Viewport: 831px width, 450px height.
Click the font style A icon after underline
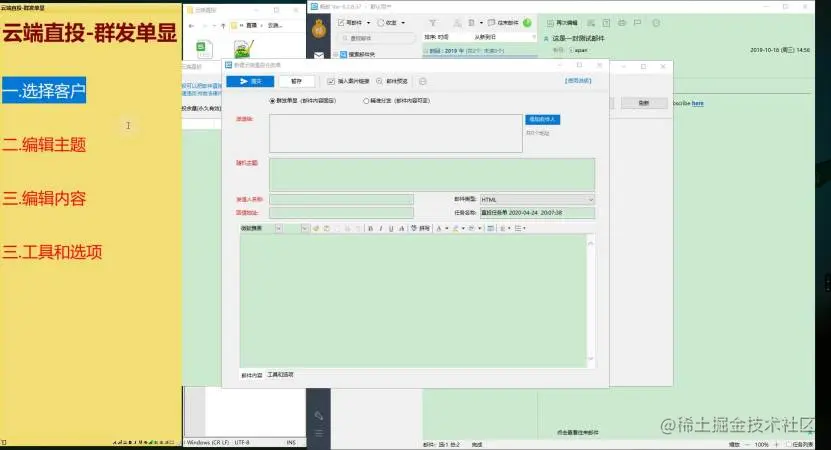402,228
